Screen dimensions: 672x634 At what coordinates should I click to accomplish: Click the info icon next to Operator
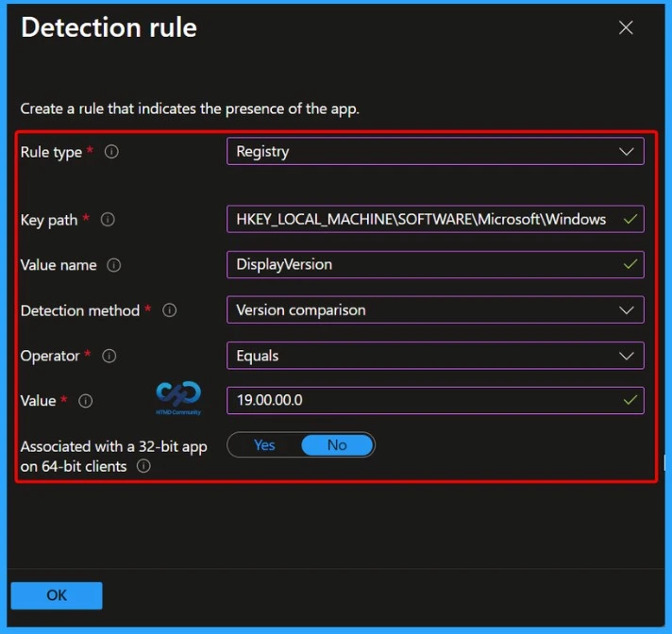[x=109, y=356]
